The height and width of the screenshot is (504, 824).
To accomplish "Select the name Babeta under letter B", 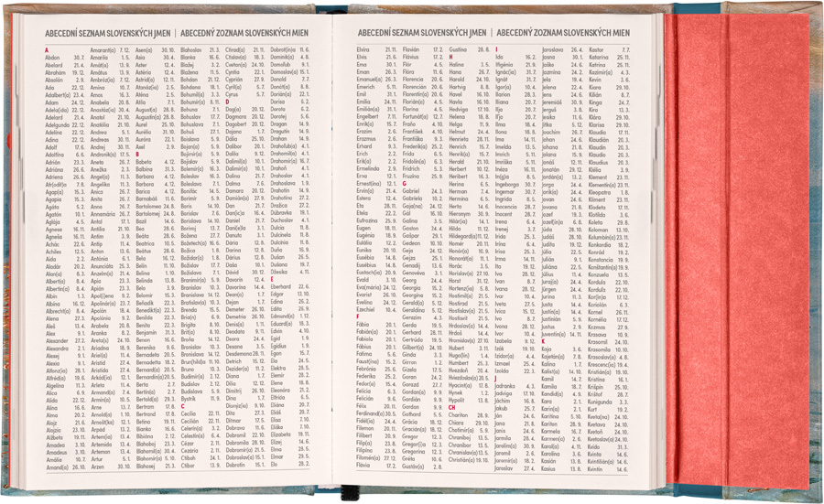I will pyautogui.click(x=146, y=160).
